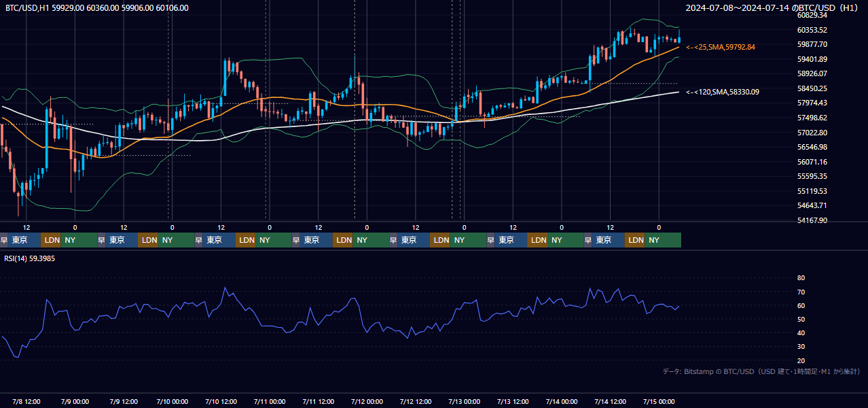Click price axis value 57022.80

812,133
